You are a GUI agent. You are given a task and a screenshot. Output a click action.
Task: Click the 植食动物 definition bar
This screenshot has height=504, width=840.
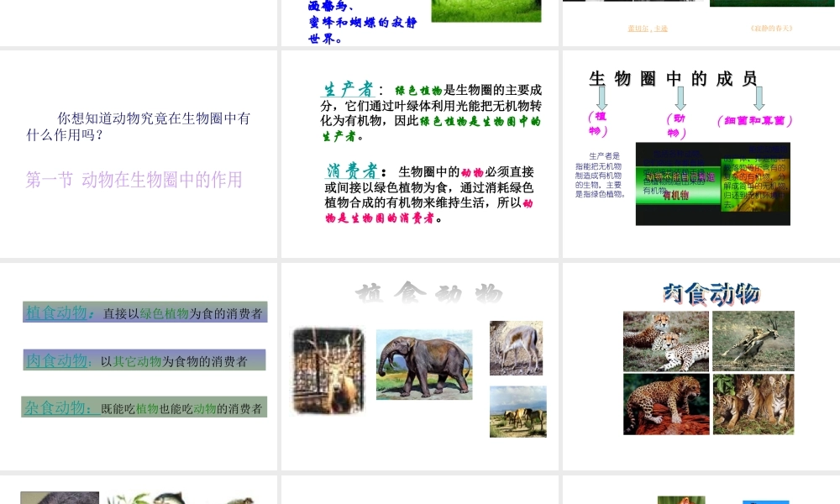point(144,312)
